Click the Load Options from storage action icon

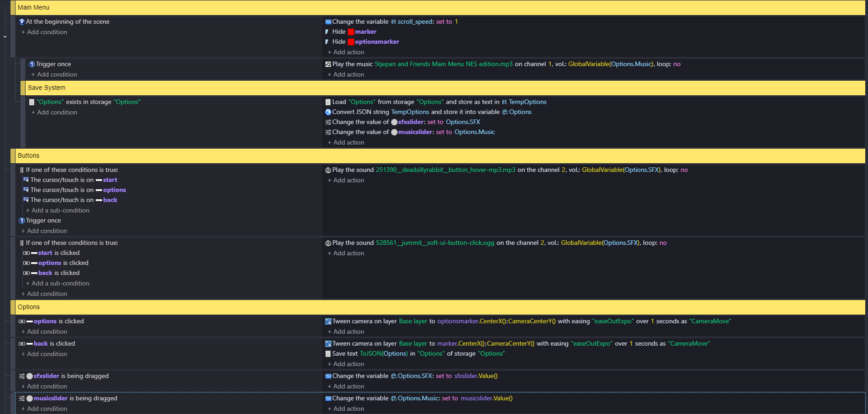click(x=328, y=102)
